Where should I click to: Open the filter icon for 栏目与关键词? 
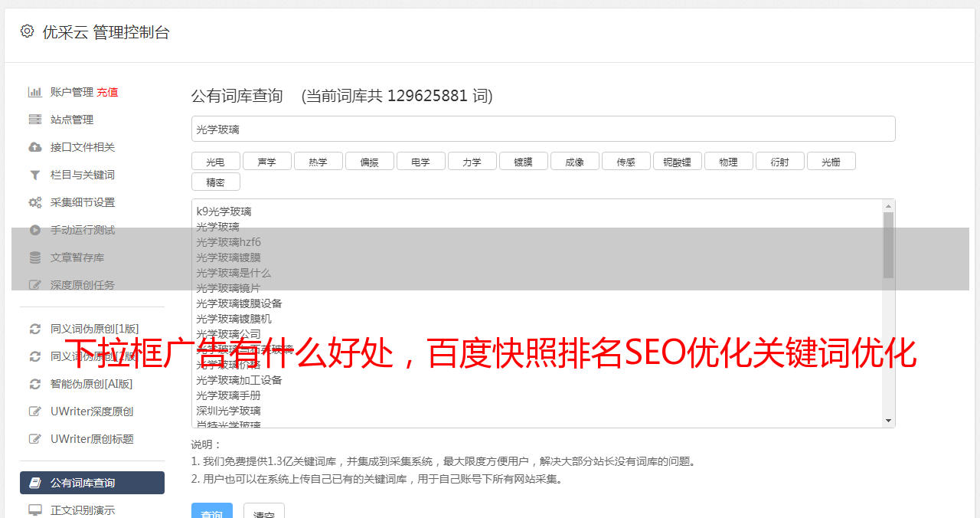(34, 175)
